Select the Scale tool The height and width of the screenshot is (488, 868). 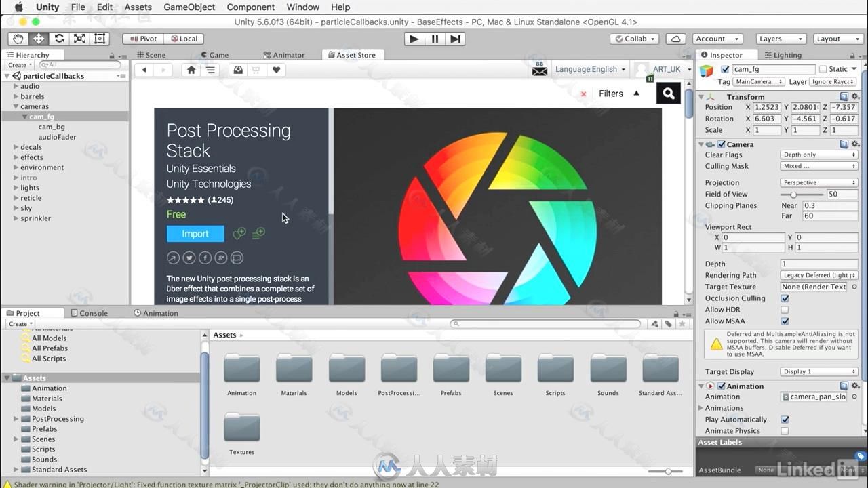[79, 39]
